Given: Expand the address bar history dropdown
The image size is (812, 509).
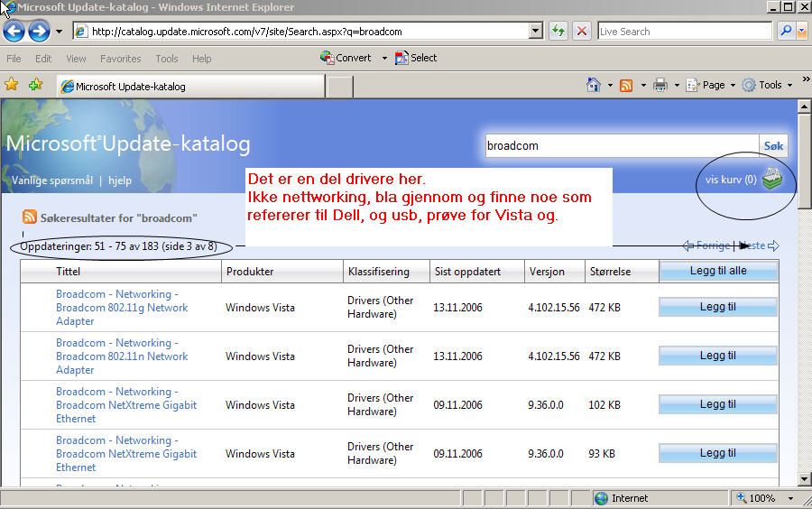Looking at the screenshot, I should (536, 32).
